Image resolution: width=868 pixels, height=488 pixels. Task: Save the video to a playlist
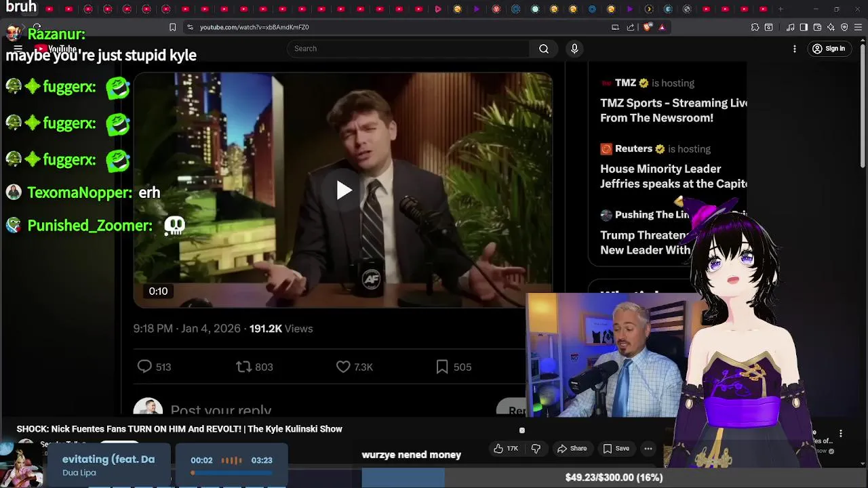616,449
